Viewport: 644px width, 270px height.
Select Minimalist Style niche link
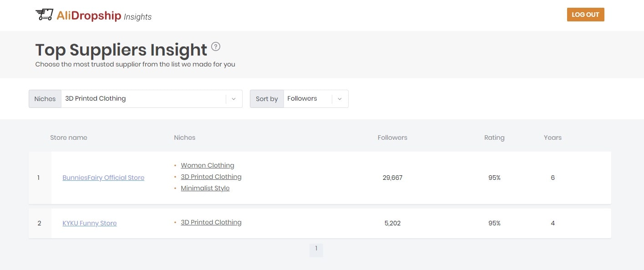coord(205,188)
